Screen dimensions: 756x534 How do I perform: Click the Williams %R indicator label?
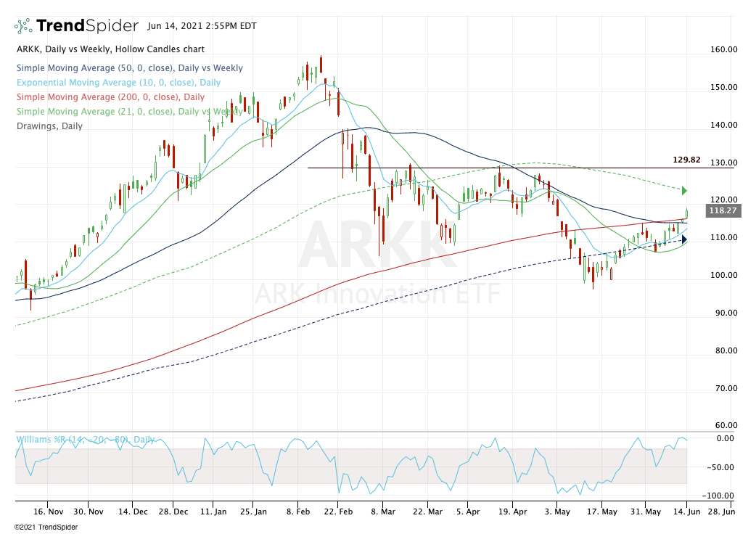[86, 440]
